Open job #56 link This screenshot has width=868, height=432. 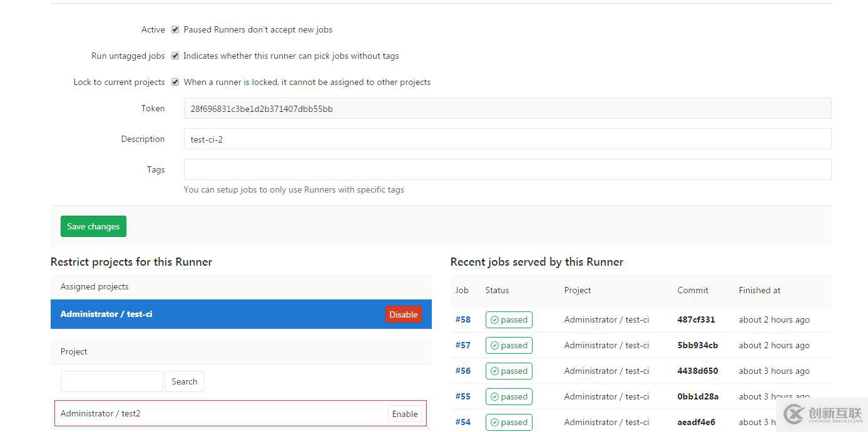pos(463,371)
